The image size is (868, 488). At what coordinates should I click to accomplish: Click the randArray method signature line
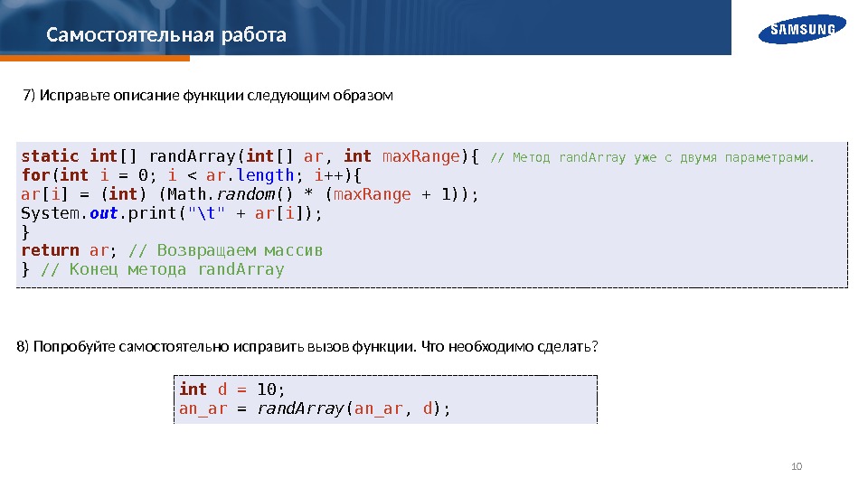point(250,156)
